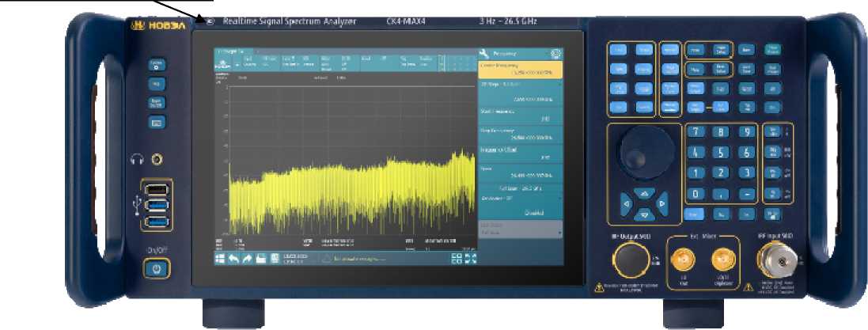Select the Stop Frequency menu entry
The width and height of the screenshot is (868, 330).
[520, 134]
